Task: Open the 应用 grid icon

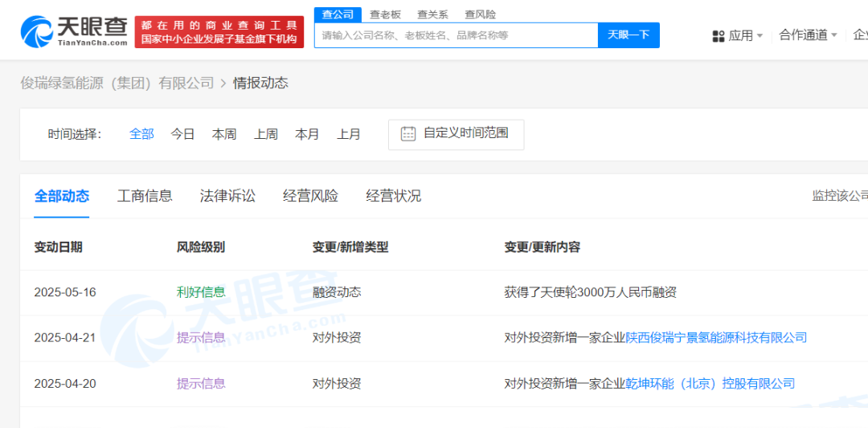Action: tap(718, 36)
